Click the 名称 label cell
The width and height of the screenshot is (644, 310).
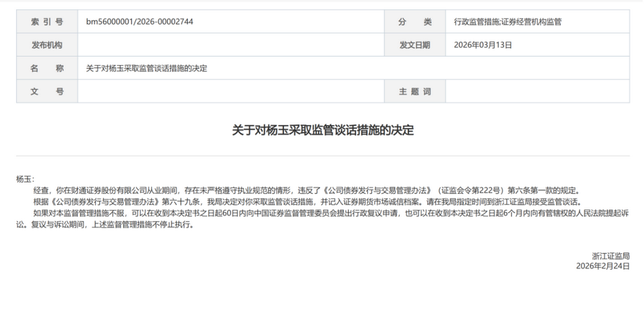[47, 68]
